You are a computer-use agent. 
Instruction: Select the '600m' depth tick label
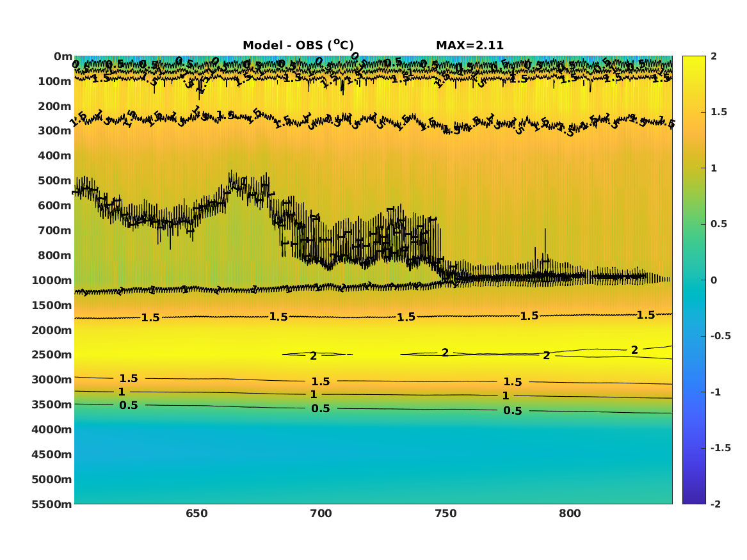pos(55,205)
